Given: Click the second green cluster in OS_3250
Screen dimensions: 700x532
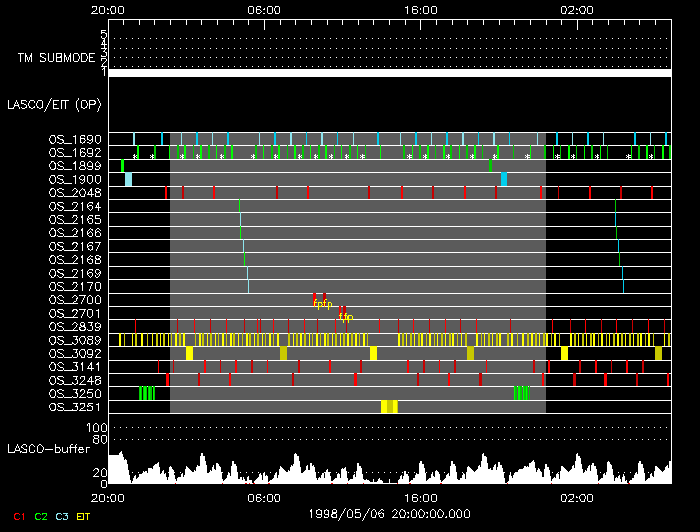Looking at the screenshot, I should (522, 394).
